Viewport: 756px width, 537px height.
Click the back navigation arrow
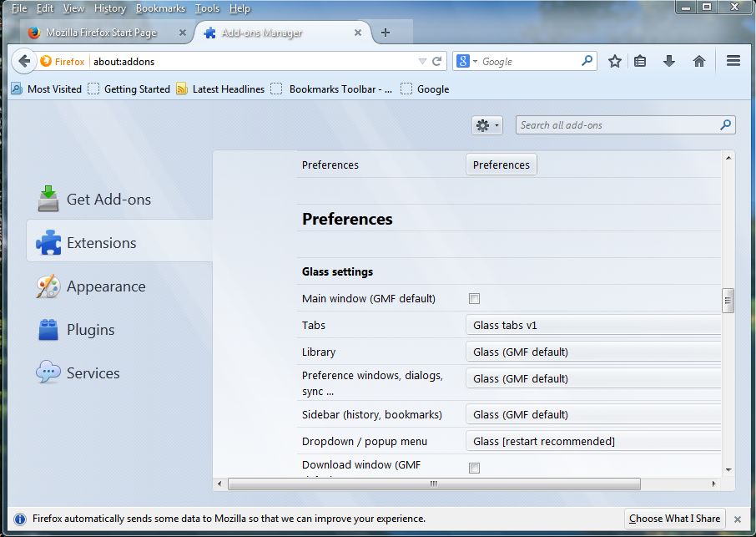pos(24,61)
